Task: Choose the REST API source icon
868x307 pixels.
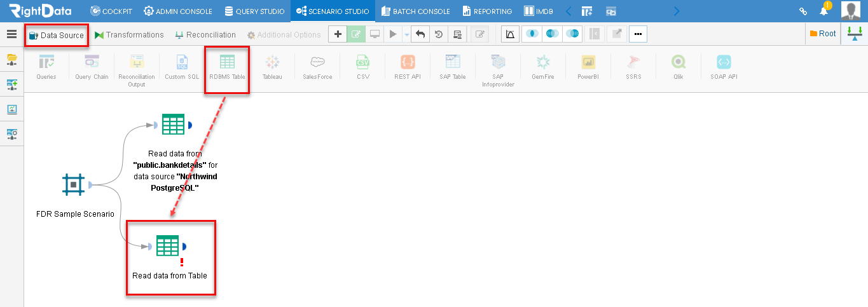Action: click(x=408, y=62)
